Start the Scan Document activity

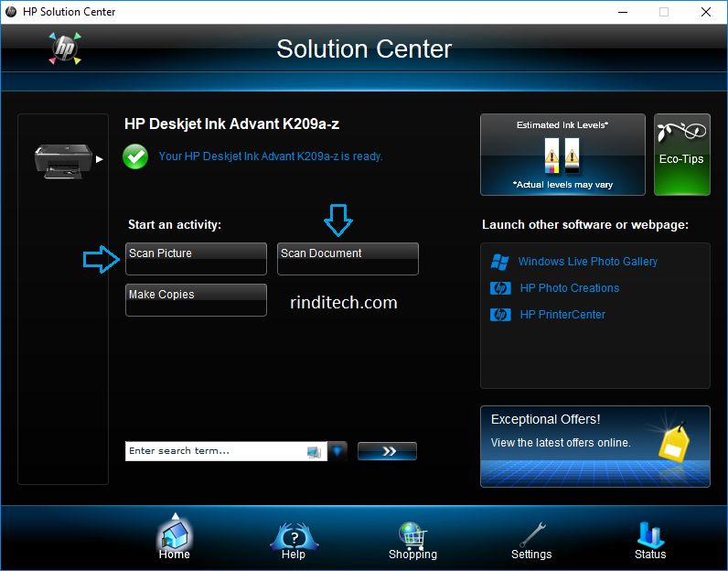(348, 259)
